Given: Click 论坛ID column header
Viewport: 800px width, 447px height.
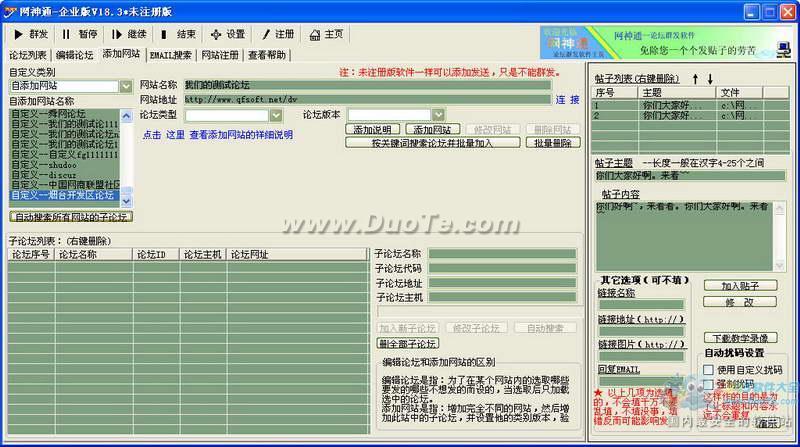Looking at the screenshot, I should click(x=157, y=254).
